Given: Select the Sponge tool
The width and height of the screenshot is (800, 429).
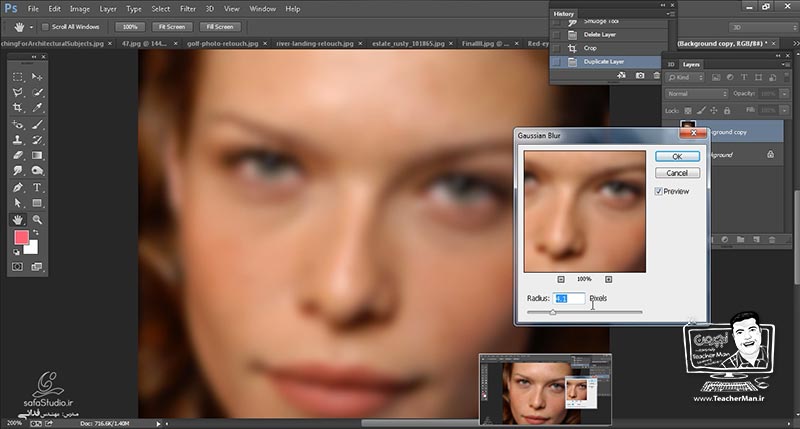Looking at the screenshot, I should pyautogui.click(x=37, y=170).
